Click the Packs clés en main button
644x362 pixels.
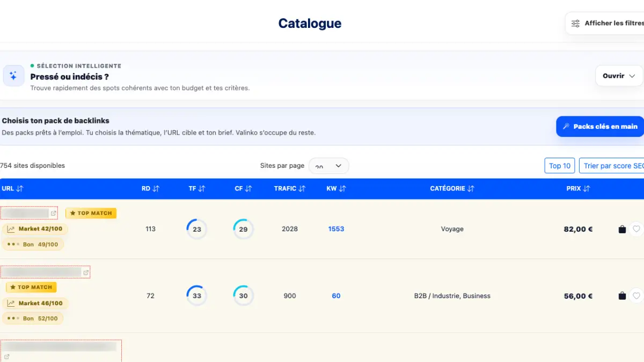pos(599,127)
